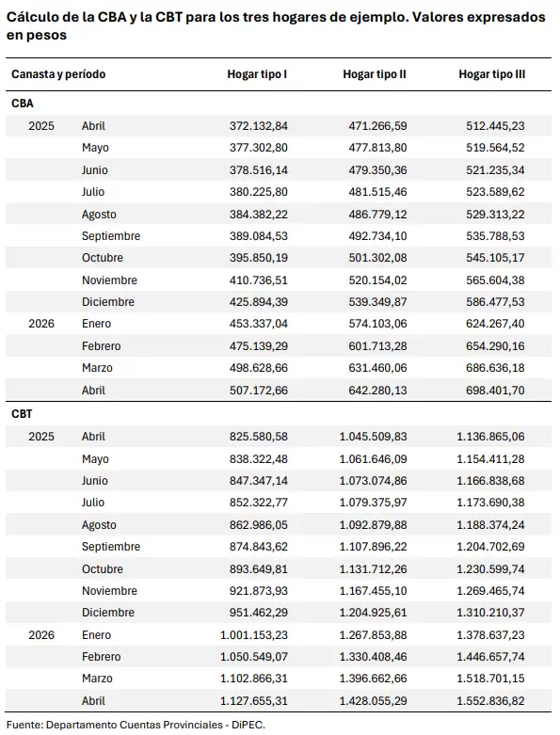This screenshot has height=735, width=560.
Task: Click the 'Hogar tipo I' column header
Action: [257, 74]
